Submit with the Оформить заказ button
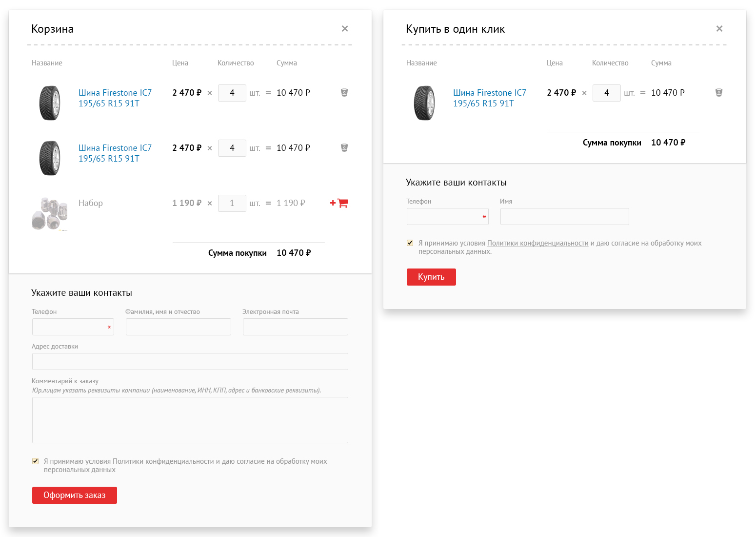 [75, 496]
